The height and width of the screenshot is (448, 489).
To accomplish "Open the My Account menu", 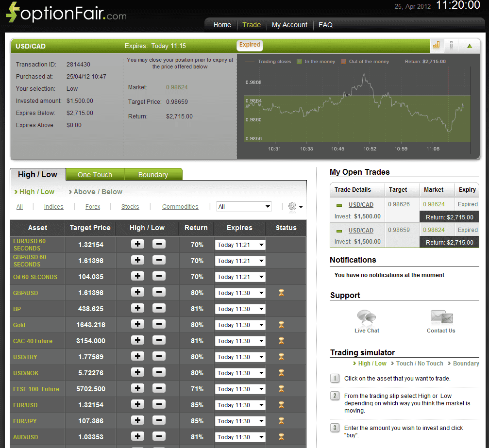I will point(289,25).
